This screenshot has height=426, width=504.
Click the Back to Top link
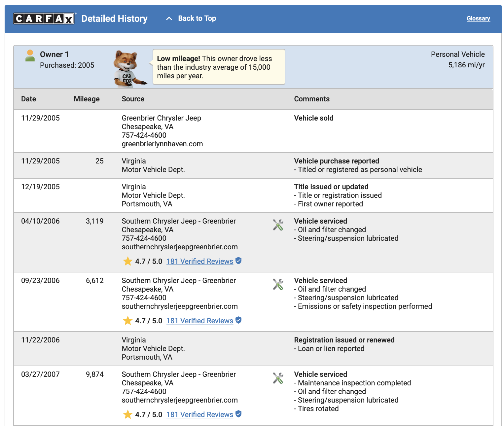(x=197, y=18)
